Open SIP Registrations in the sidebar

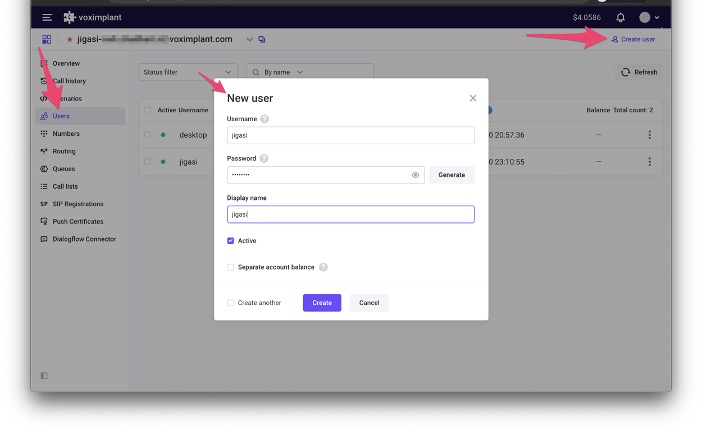77,204
